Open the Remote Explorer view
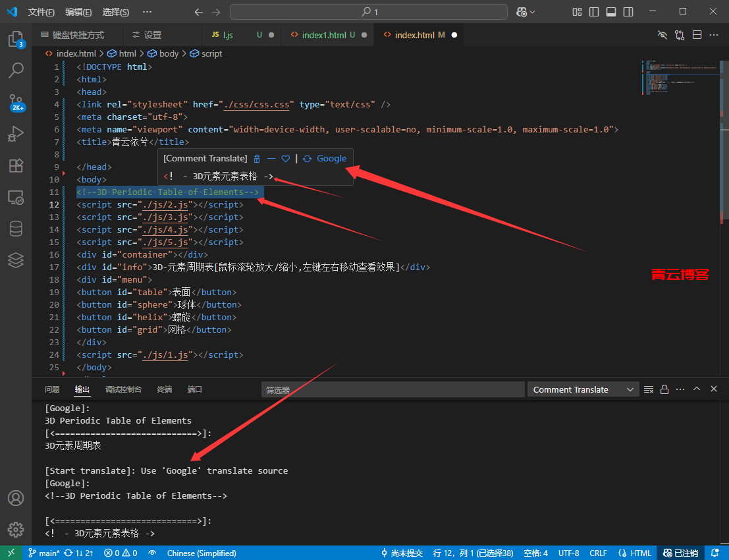The image size is (729, 560). [x=16, y=197]
